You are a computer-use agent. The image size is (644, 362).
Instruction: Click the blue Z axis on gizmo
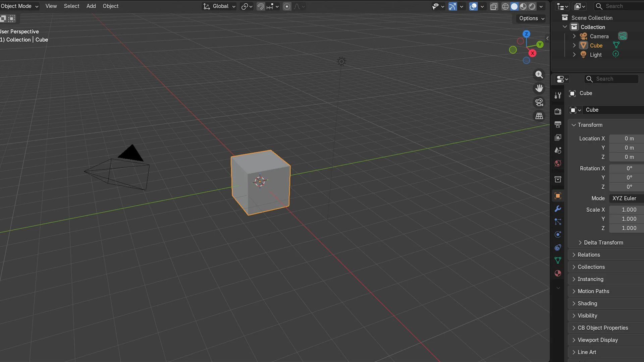[526, 34]
